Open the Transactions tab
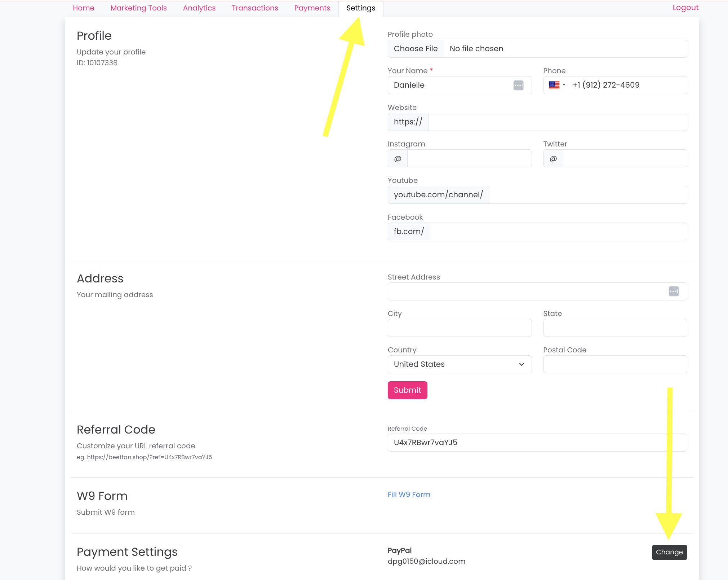728x580 pixels. click(x=255, y=8)
